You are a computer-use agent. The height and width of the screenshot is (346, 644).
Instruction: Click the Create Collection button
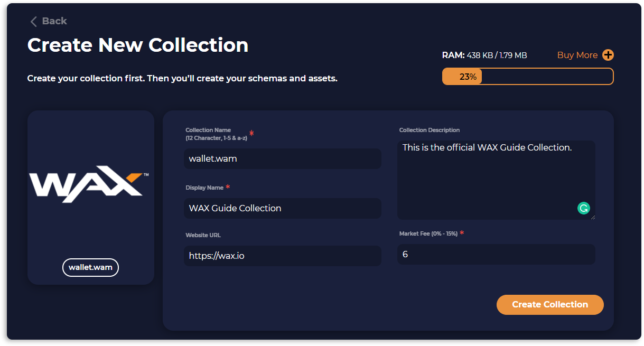point(550,305)
